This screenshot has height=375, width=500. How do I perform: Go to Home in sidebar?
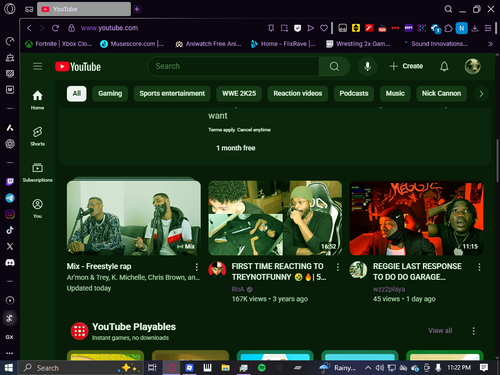tap(37, 100)
